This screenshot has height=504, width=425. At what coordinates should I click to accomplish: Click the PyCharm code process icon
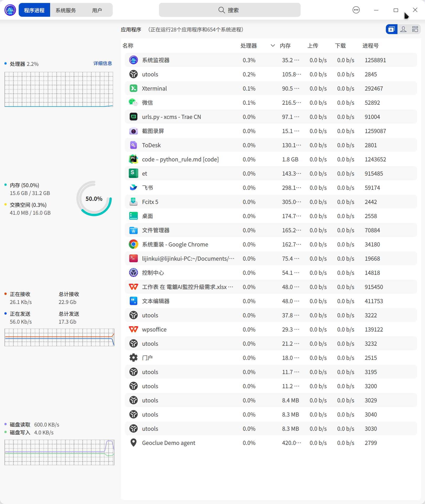point(134,159)
